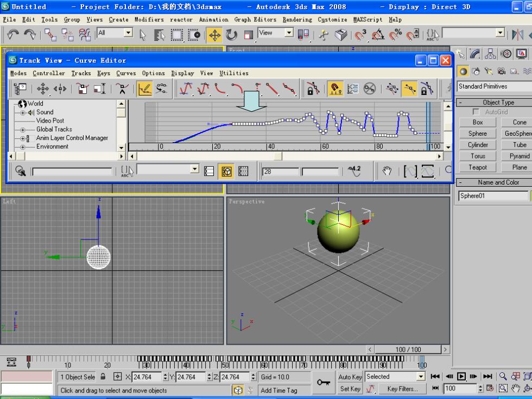Toggle the AutoGrid checkbox

(x=476, y=112)
